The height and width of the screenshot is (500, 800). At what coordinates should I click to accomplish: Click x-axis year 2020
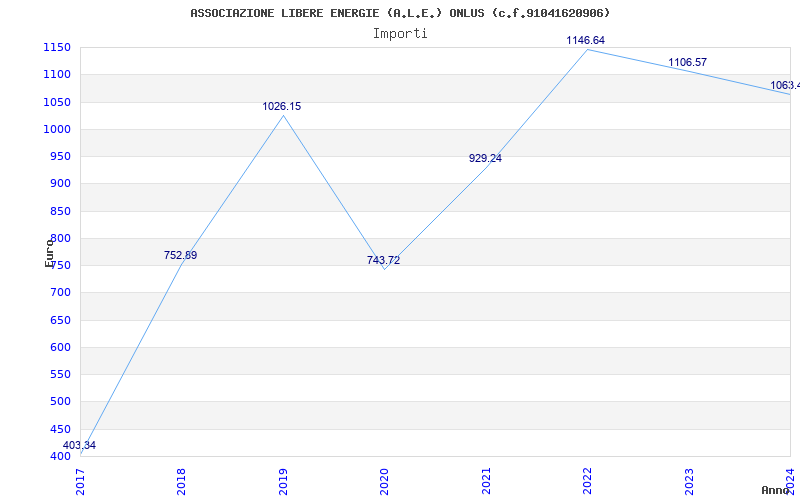point(384,482)
